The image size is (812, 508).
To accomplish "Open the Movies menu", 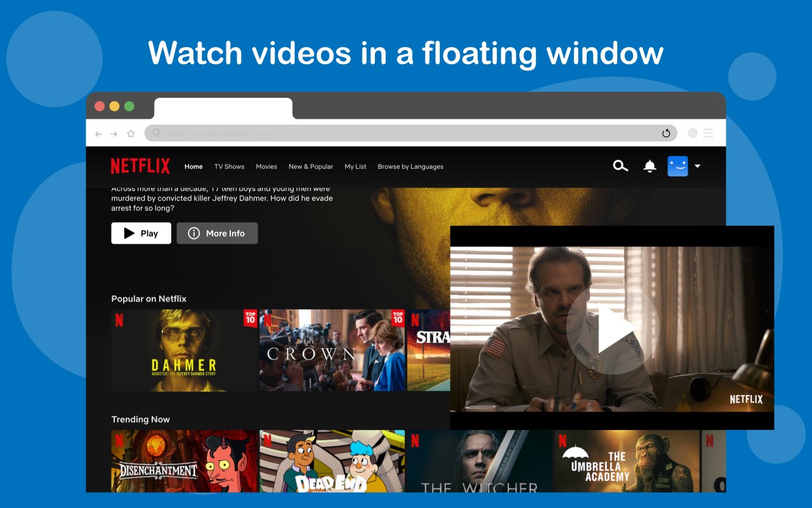I will click(266, 166).
